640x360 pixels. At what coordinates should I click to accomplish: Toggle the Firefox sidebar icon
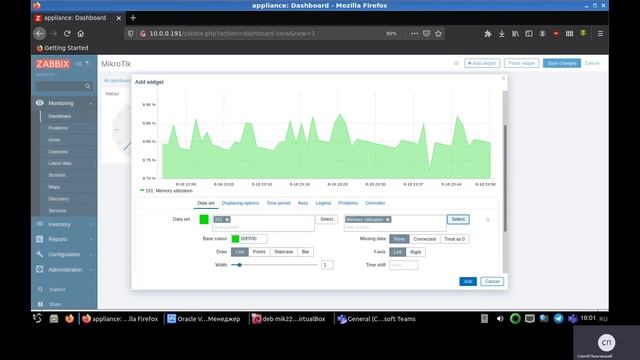pyautogui.click(x=529, y=33)
